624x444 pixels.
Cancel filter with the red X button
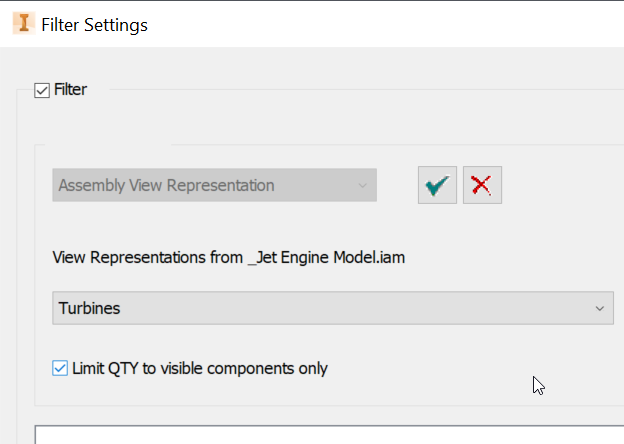click(482, 185)
